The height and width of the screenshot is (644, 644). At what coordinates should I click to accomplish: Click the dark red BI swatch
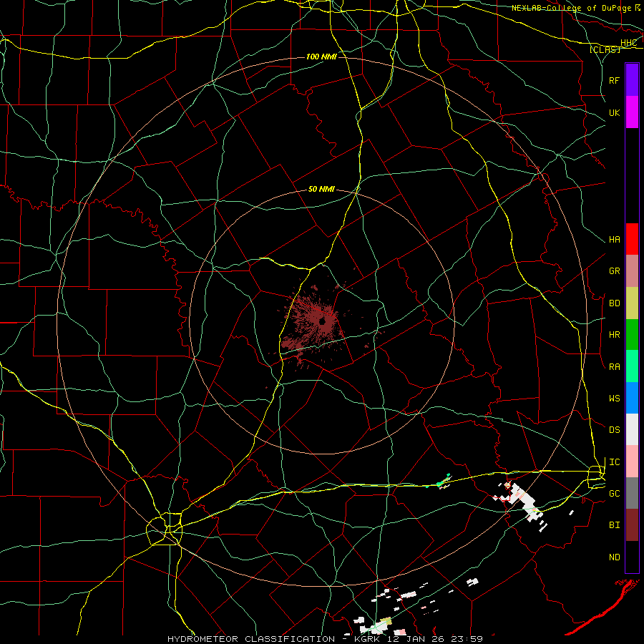pyautogui.click(x=632, y=525)
